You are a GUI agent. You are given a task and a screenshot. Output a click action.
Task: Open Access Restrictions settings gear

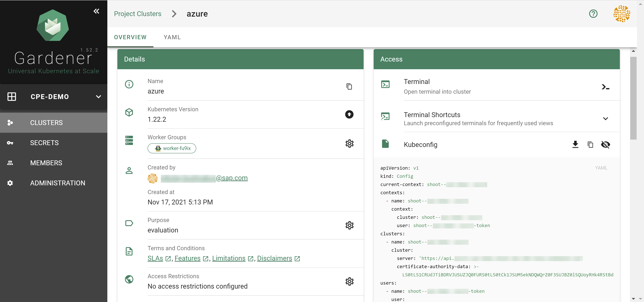click(349, 281)
